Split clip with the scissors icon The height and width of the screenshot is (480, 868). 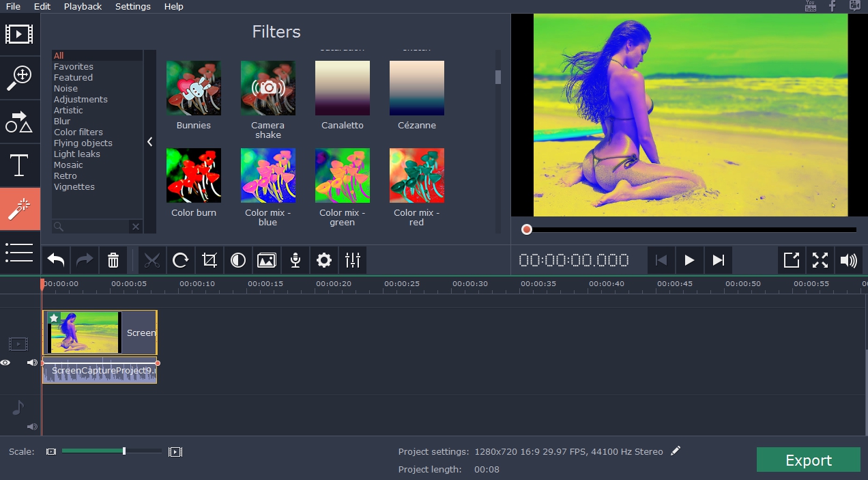pos(152,260)
